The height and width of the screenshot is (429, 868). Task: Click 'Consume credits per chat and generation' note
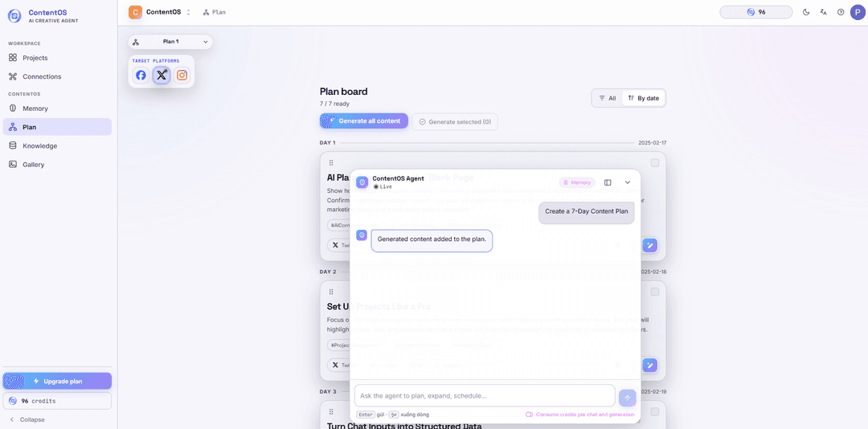click(x=579, y=415)
